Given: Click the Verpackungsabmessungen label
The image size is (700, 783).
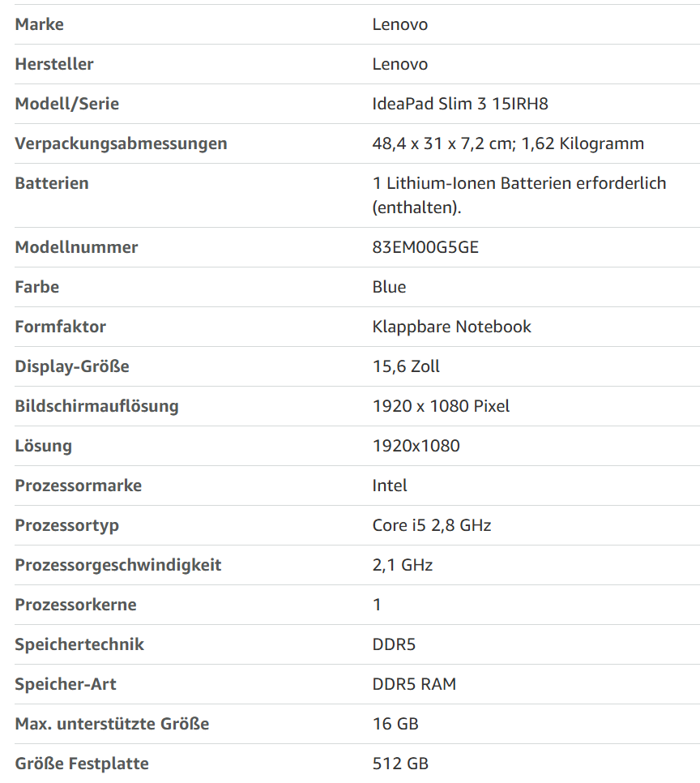Looking at the screenshot, I should (x=121, y=143).
